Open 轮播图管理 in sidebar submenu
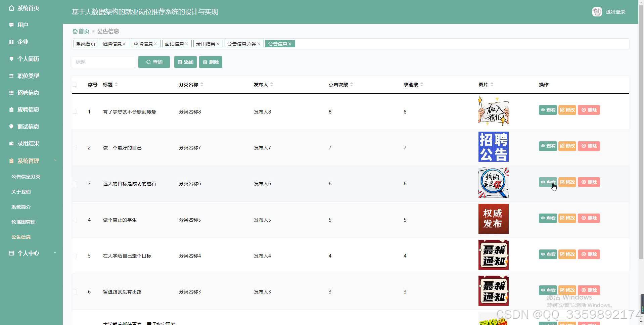The image size is (644, 325). point(24,222)
